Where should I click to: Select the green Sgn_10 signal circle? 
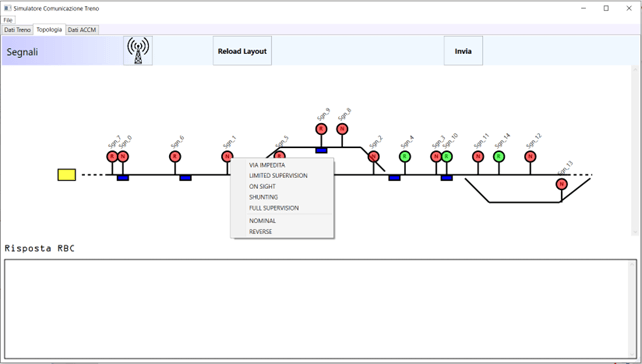pos(447,156)
